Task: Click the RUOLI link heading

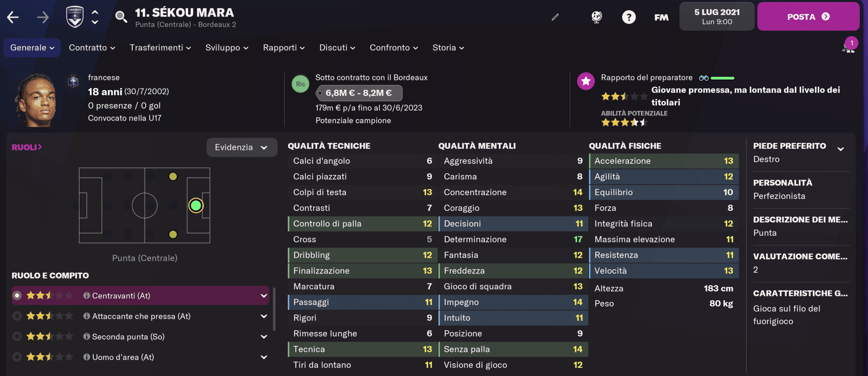Action: [27, 147]
